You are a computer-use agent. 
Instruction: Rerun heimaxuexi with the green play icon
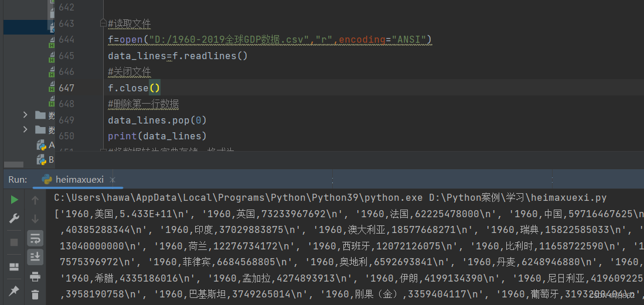point(15,200)
